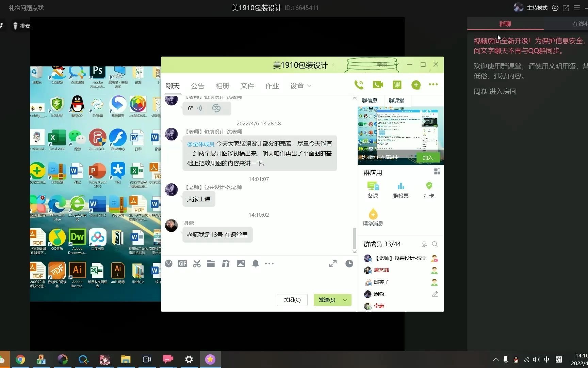Start a video call in the group chat

point(378,85)
